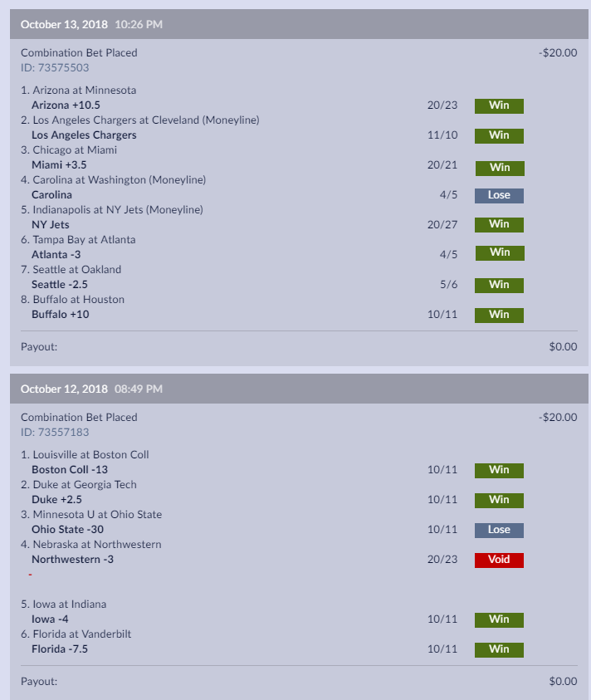
Task: Click the Iowa -4 selection
Action: pyautogui.click(x=50, y=619)
